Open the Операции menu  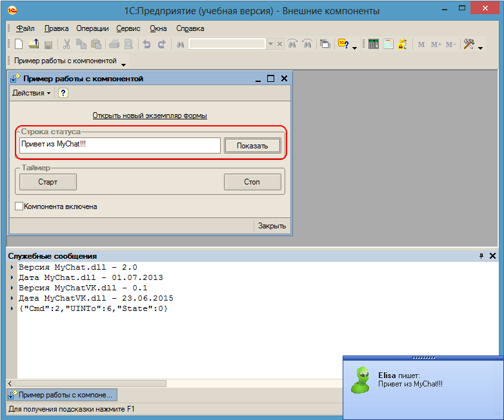[x=92, y=28]
